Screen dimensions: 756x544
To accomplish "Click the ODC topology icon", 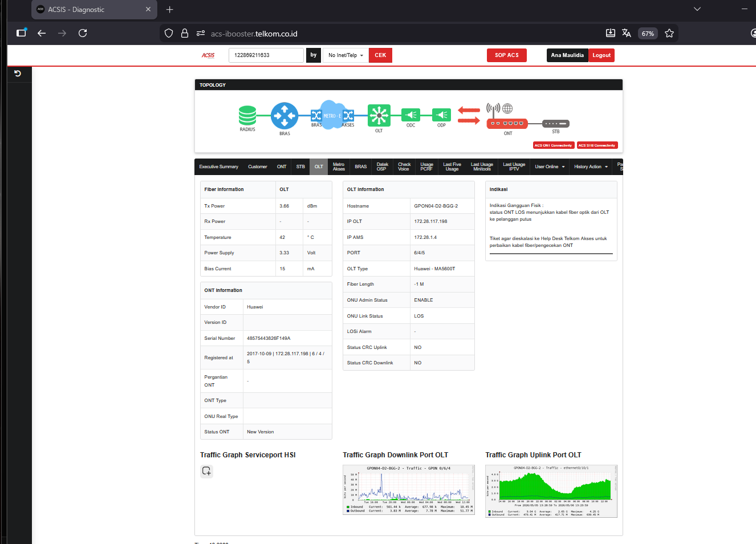I will point(410,115).
